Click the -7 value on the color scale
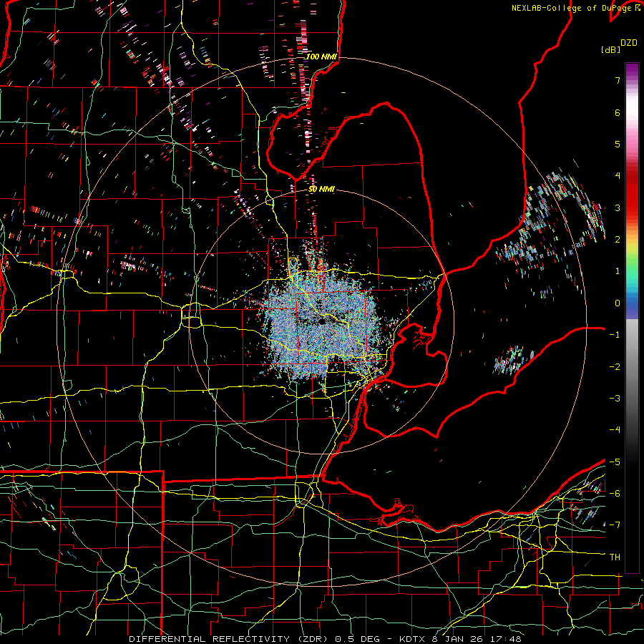This screenshot has height=644, width=644. click(x=615, y=525)
